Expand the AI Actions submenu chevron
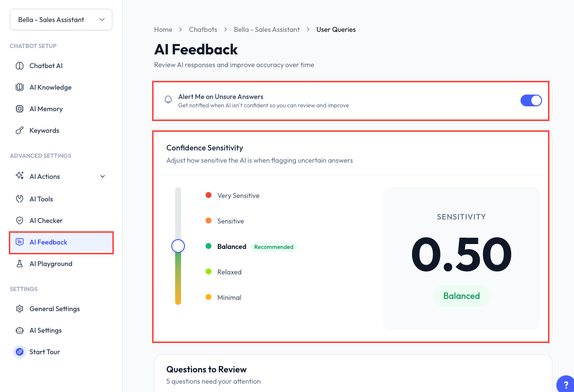This screenshot has width=574, height=392. 103,176
